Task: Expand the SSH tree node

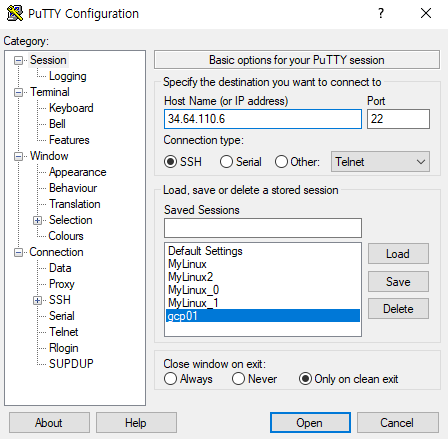Action: [37, 300]
